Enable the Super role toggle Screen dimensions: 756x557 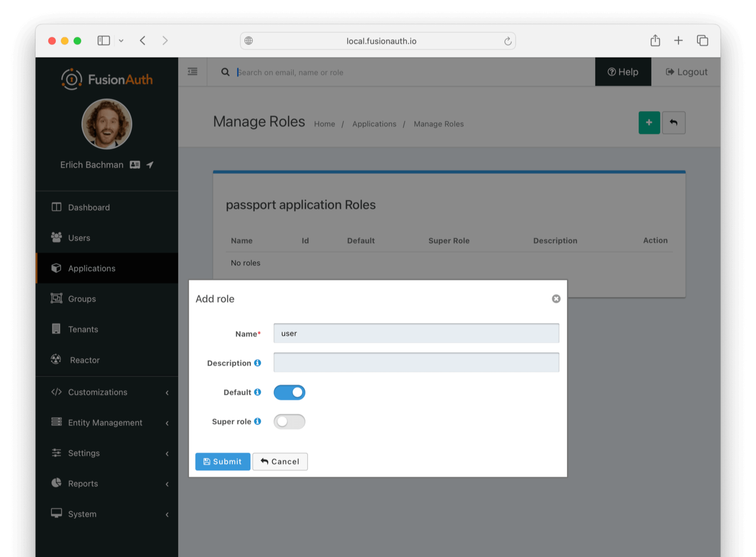289,422
